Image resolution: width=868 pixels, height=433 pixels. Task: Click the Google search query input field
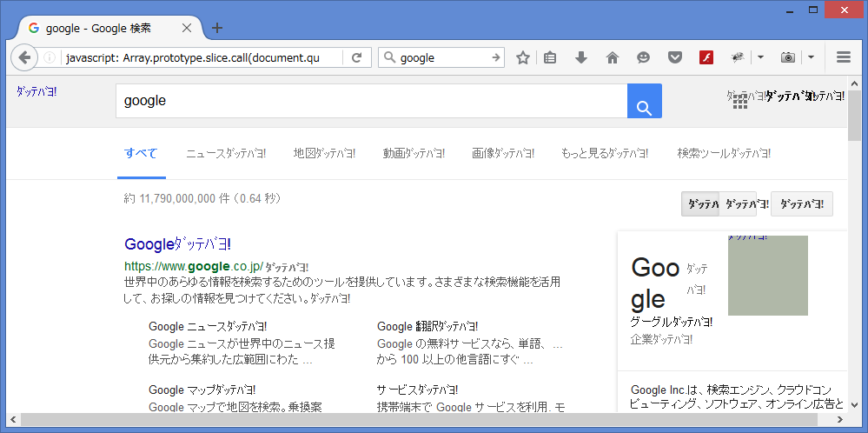[x=371, y=101]
